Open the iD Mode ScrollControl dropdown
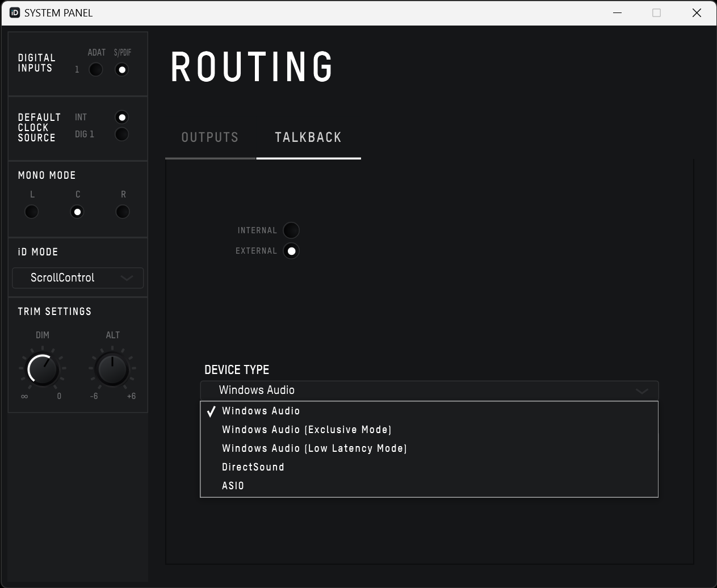 pyautogui.click(x=78, y=278)
